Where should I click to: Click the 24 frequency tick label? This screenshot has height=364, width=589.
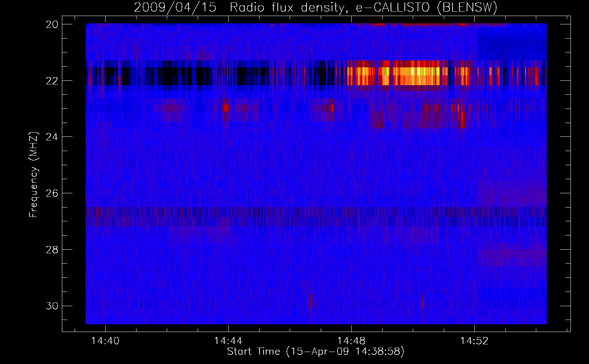[x=52, y=137]
